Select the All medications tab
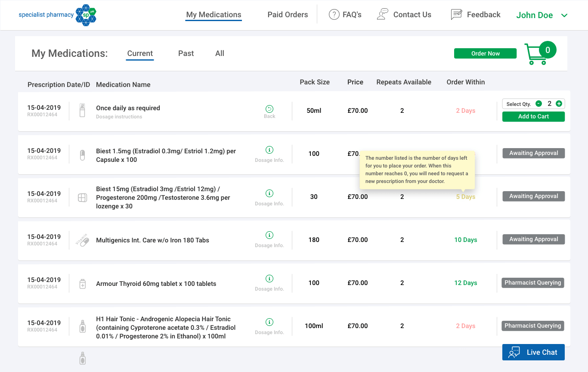This screenshot has width=588, height=372. pos(220,53)
